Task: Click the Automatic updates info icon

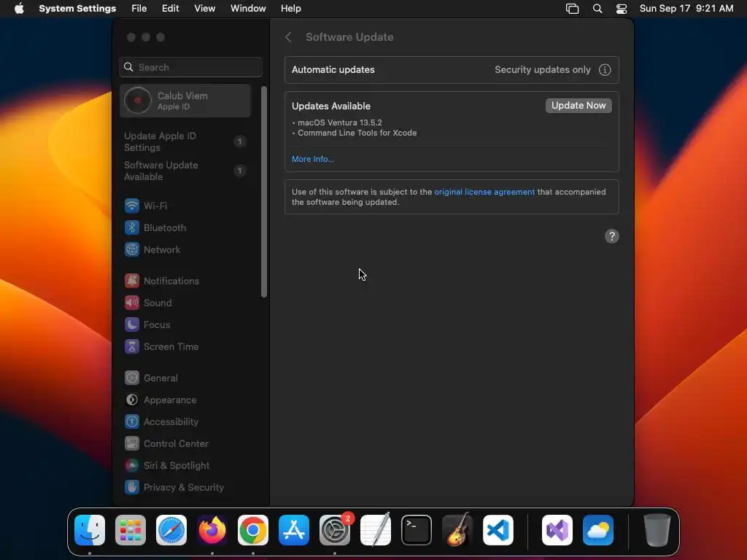Action: (605, 70)
